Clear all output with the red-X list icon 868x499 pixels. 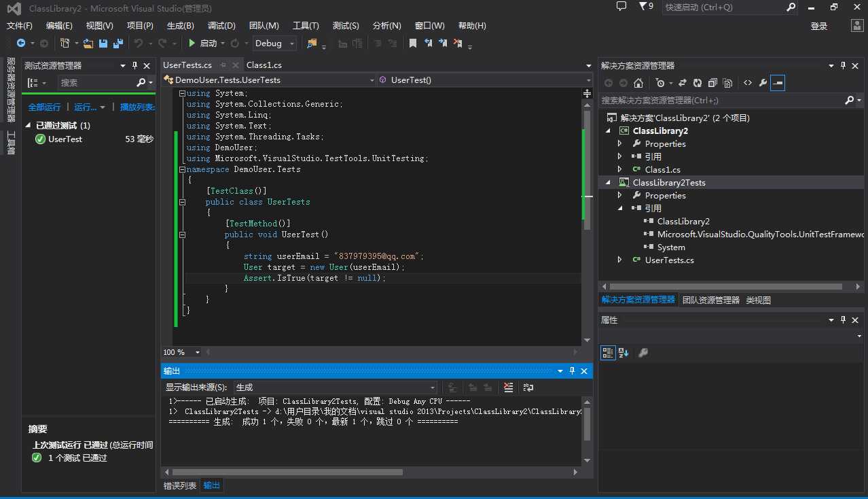click(509, 388)
